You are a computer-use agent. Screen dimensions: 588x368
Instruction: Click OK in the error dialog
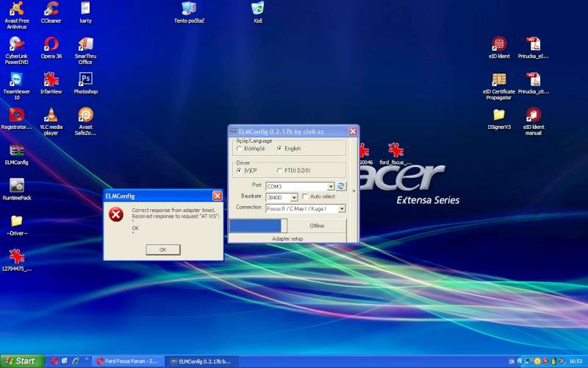click(162, 250)
